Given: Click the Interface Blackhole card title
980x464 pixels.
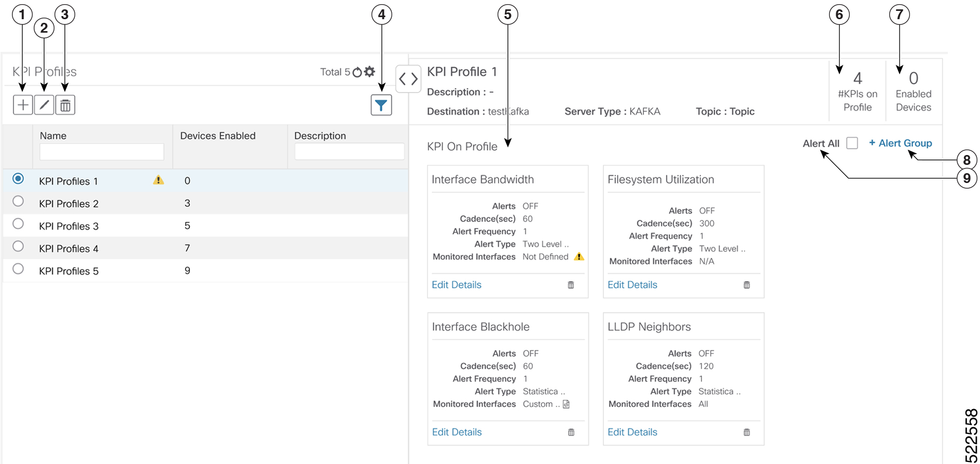Looking at the screenshot, I should [x=480, y=327].
